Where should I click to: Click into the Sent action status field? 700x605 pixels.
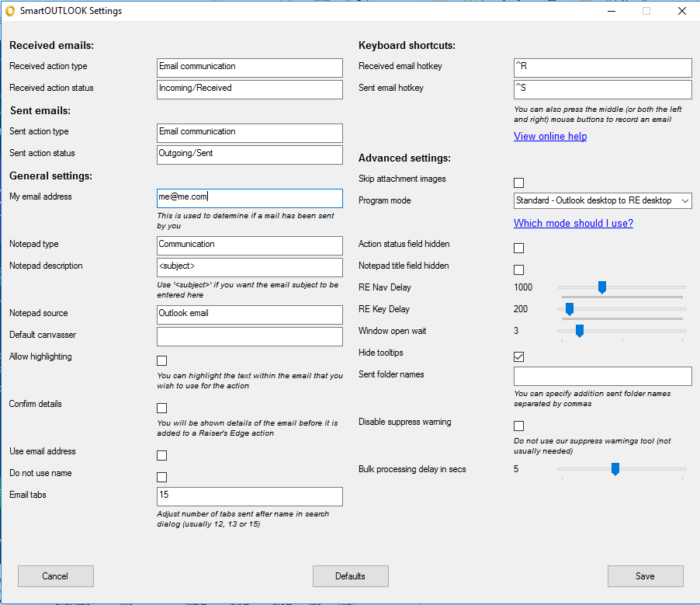tap(250, 155)
